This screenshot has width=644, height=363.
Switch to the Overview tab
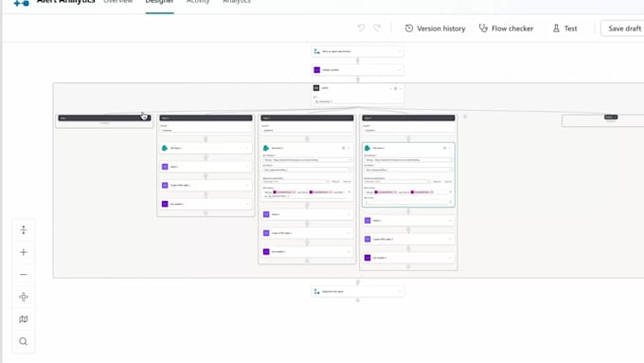coord(117,3)
